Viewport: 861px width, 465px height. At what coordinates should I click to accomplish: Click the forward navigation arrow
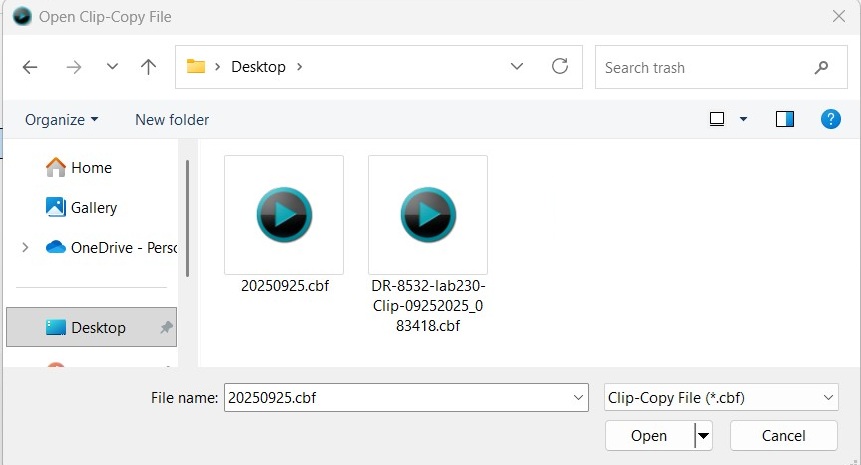(x=74, y=67)
